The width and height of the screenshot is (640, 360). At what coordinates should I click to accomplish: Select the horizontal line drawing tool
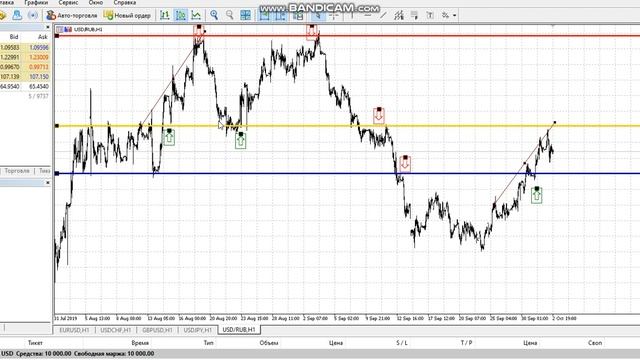click(367, 15)
